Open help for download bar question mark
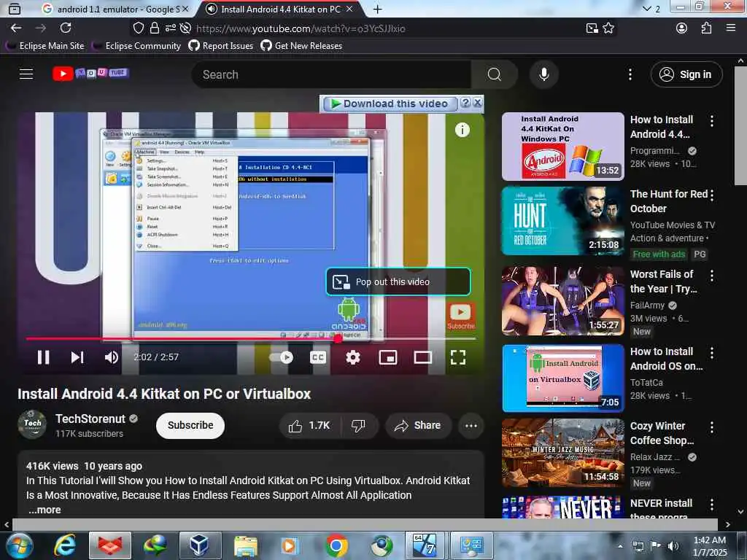747x560 pixels. point(465,103)
